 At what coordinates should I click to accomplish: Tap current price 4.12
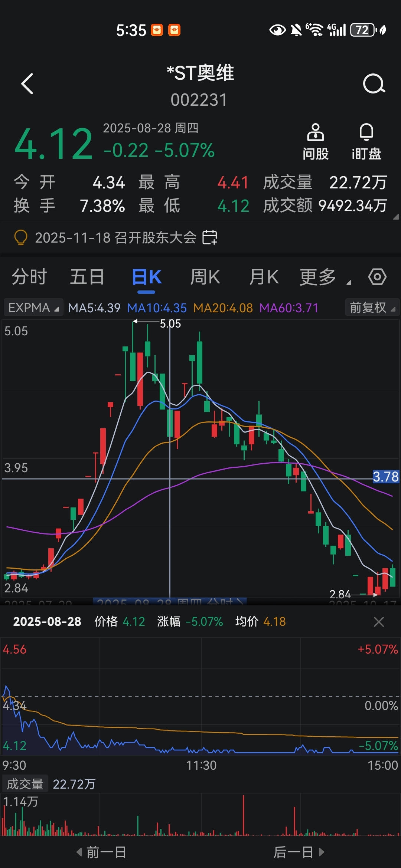pos(54,144)
